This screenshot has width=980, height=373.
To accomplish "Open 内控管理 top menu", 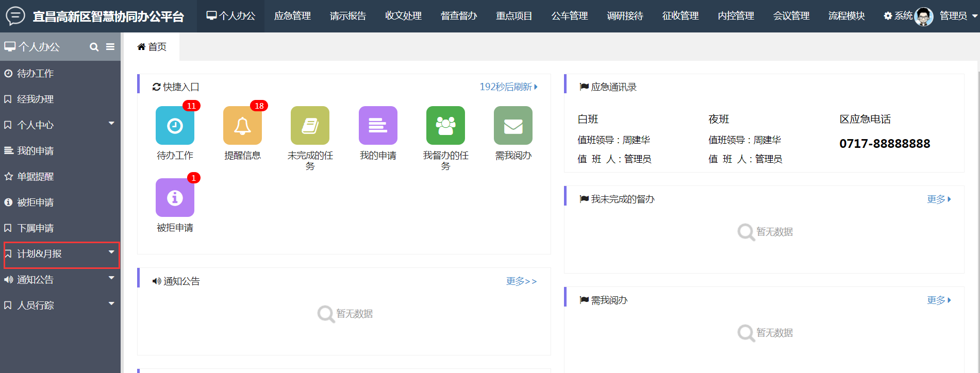I will pyautogui.click(x=736, y=16).
